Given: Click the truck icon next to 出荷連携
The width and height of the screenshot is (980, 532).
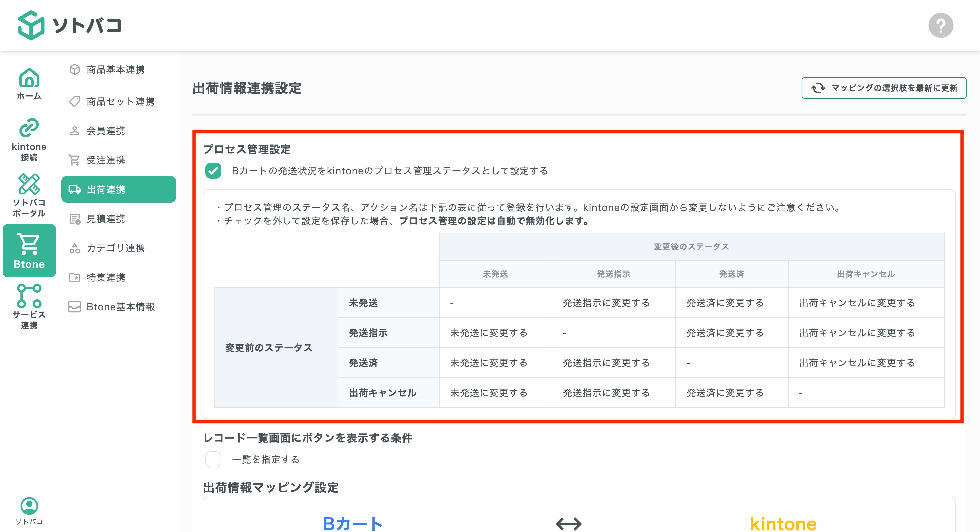Looking at the screenshot, I should [x=75, y=189].
